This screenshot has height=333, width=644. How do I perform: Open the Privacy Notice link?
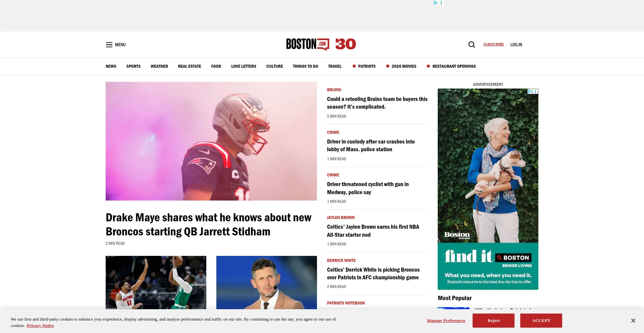(x=40, y=326)
